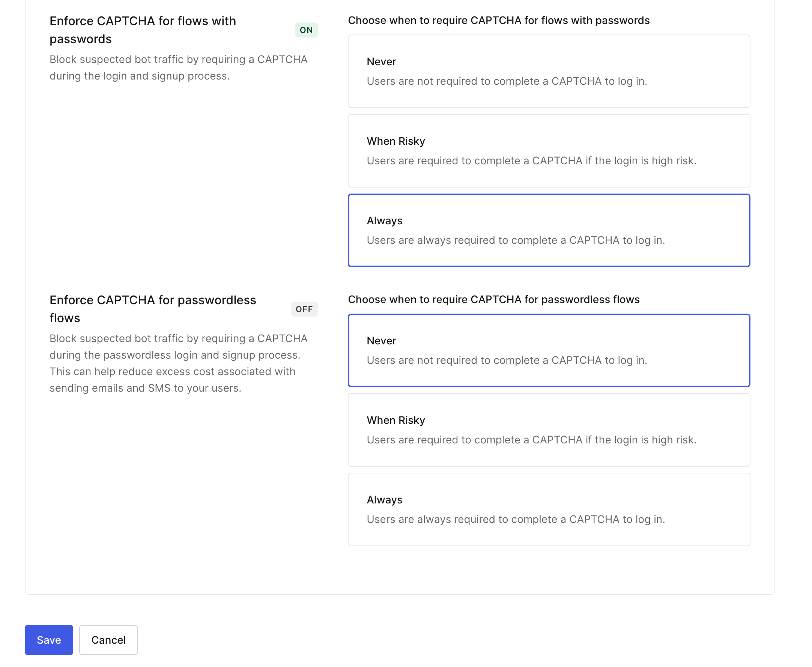This screenshot has width=812, height=667.
Task: Toggle ON switch for flows with passwords
Action: (307, 30)
